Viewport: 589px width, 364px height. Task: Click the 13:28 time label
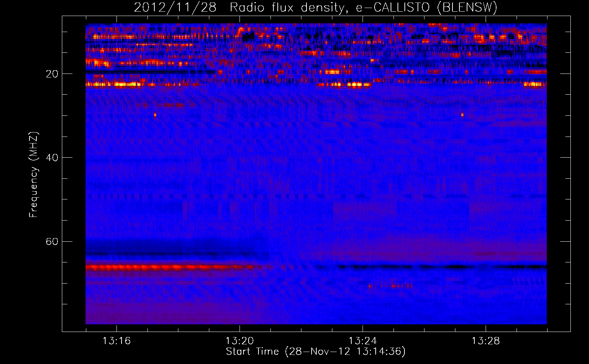[x=486, y=341]
